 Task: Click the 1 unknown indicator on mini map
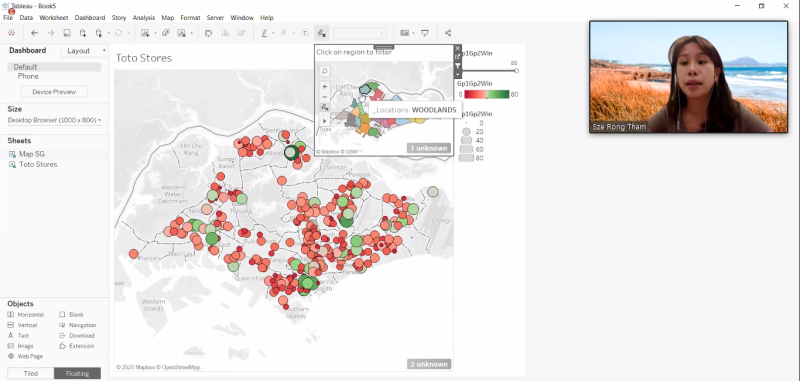[429, 148]
